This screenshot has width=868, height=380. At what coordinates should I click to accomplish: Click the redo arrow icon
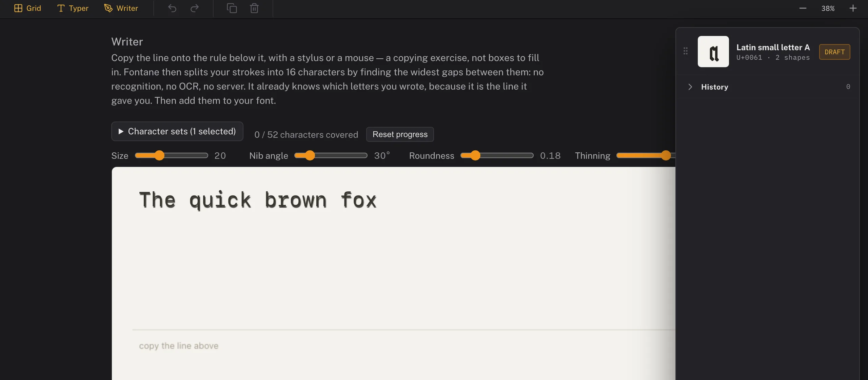(195, 8)
